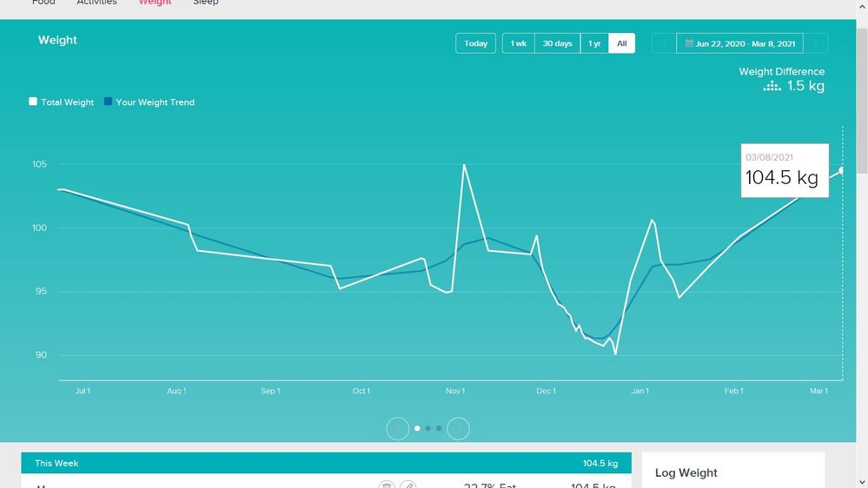Open the Jun 22, 2020 - Mar 8, 2021 date picker

pos(739,43)
